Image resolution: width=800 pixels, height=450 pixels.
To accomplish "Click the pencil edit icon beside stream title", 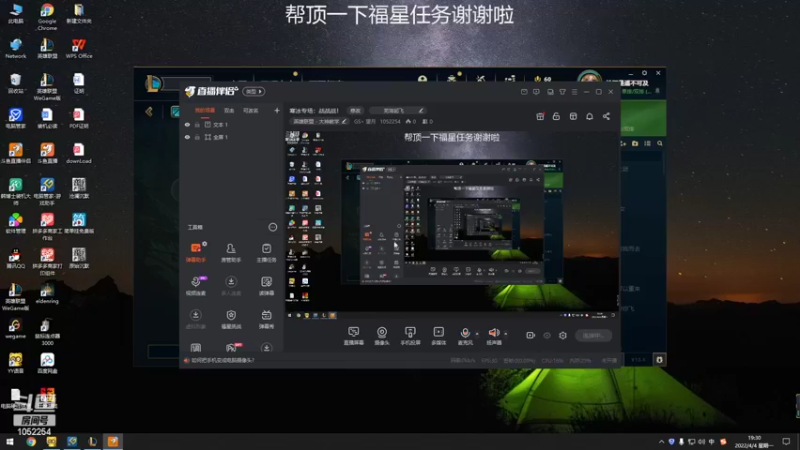I will (x=421, y=110).
